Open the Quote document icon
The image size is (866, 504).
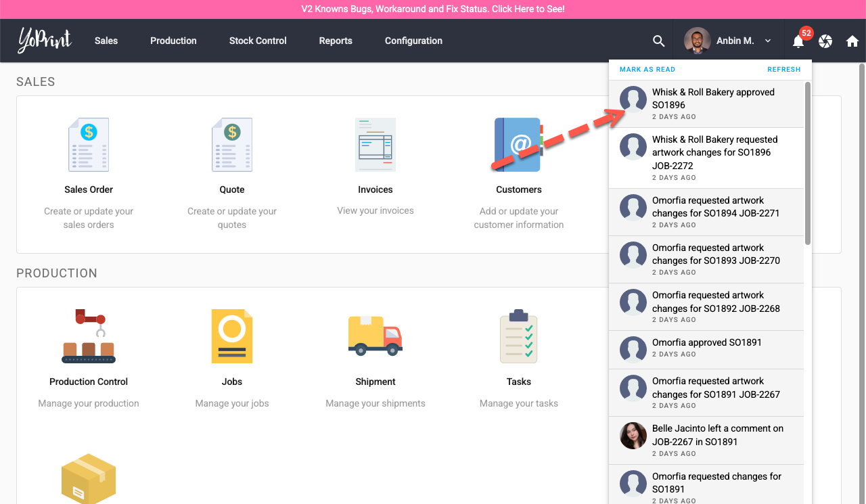pos(232,145)
